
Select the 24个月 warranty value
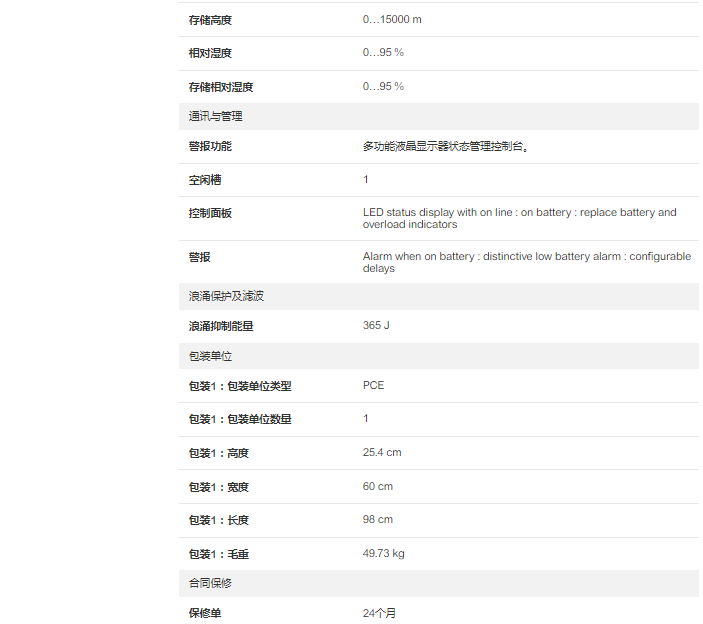click(379, 612)
